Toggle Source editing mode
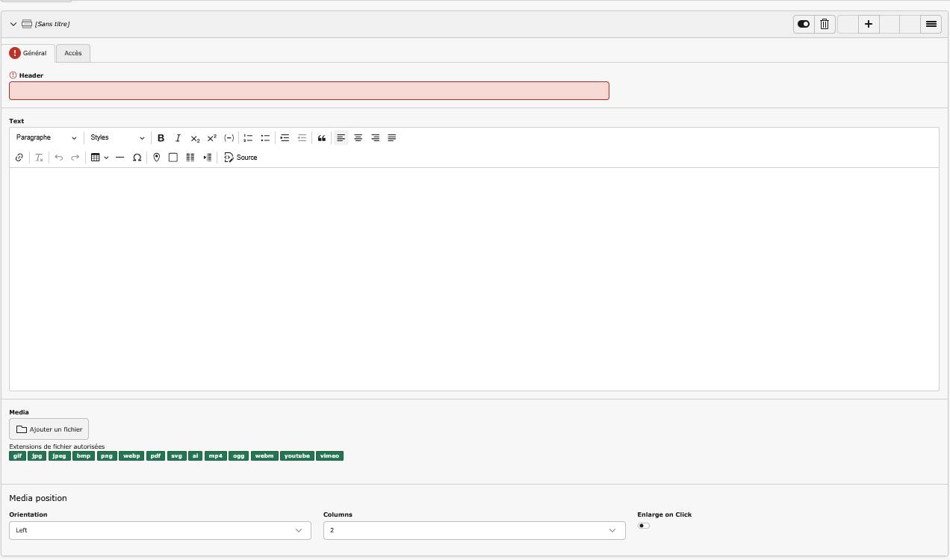This screenshot has width=950, height=560. click(x=240, y=158)
